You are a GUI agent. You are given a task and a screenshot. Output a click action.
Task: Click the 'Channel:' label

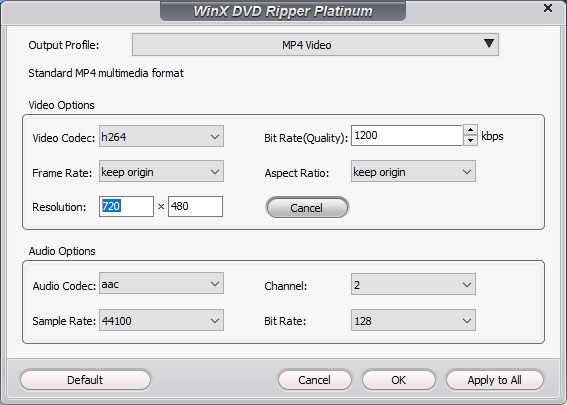coord(286,286)
